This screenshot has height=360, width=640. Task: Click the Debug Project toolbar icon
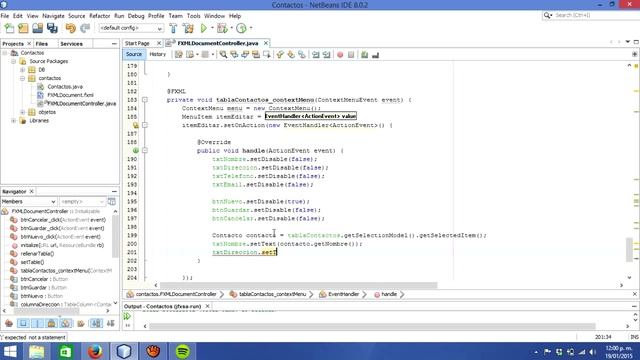[x=222, y=28]
